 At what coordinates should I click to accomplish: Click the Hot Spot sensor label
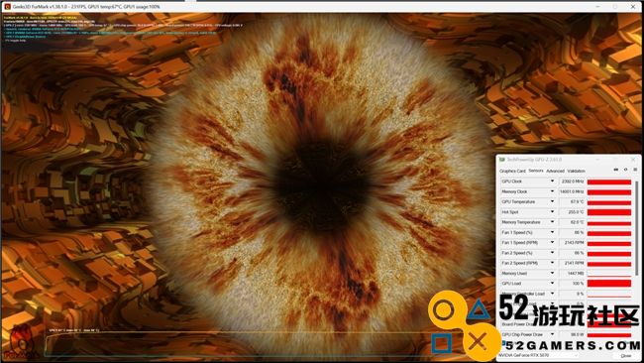pyautogui.click(x=509, y=212)
